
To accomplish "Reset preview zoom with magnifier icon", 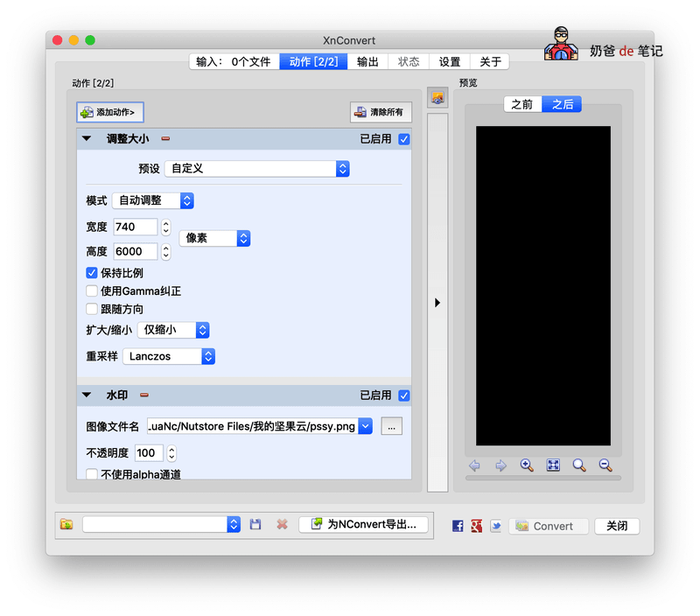I will pos(579,465).
